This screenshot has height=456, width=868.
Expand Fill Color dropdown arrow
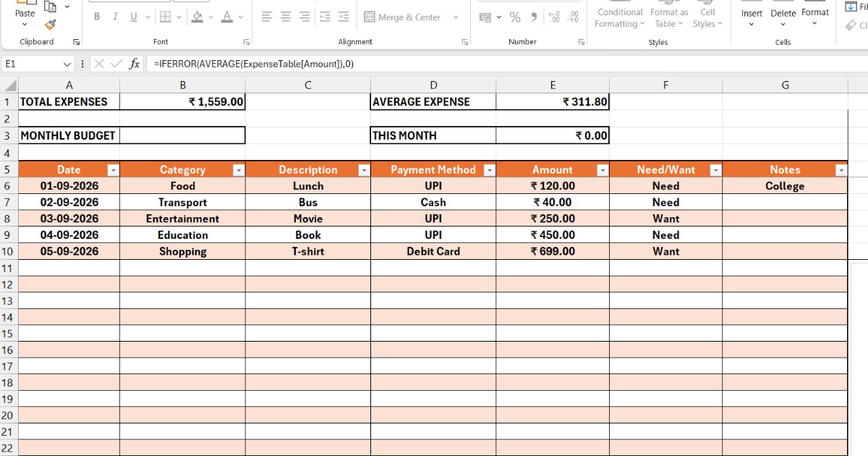point(211,17)
